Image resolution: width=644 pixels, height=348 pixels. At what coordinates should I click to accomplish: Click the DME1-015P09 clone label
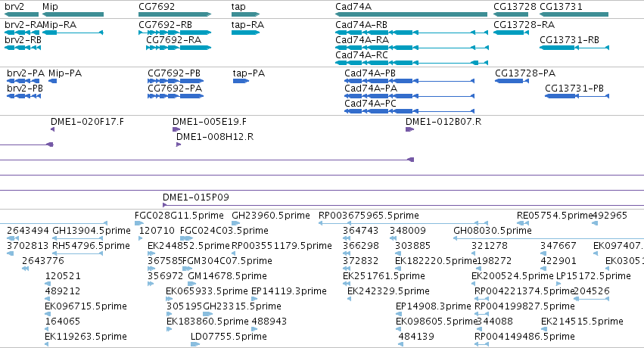(196, 197)
